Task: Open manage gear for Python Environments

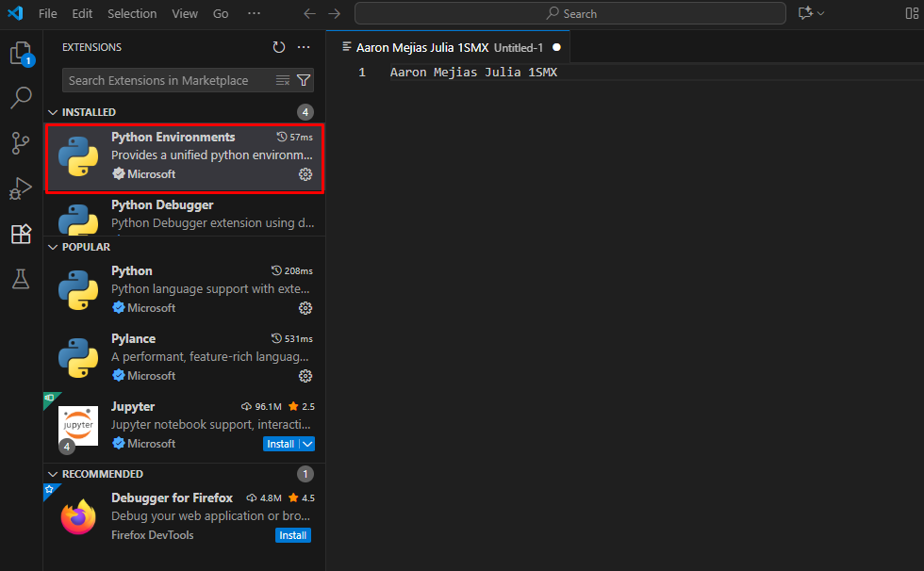Action: coord(305,174)
